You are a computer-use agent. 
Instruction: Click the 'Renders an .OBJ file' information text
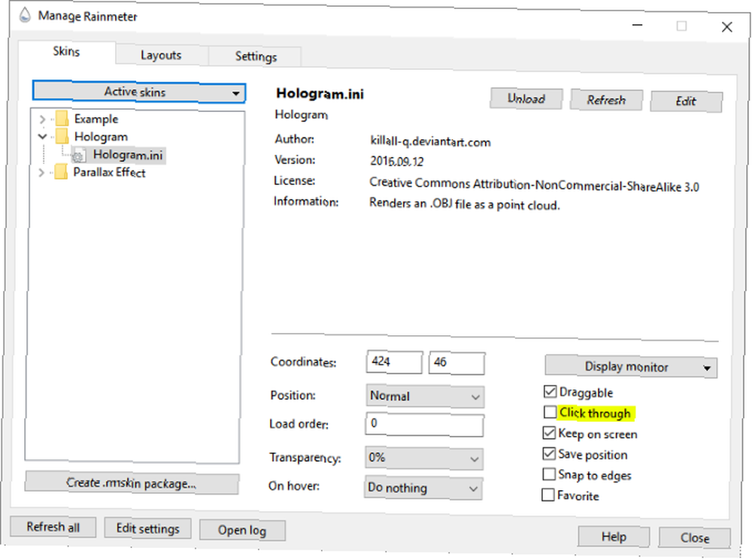tap(464, 204)
